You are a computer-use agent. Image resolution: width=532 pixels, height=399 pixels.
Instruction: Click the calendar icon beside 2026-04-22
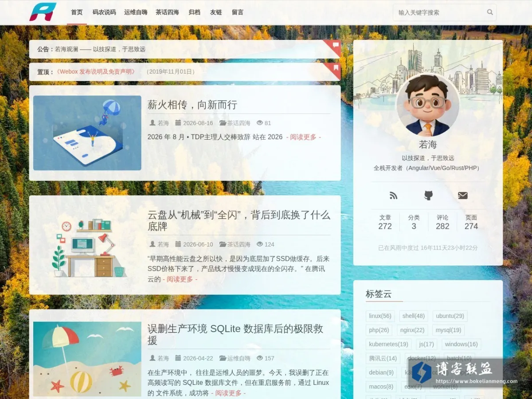click(x=178, y=358)
